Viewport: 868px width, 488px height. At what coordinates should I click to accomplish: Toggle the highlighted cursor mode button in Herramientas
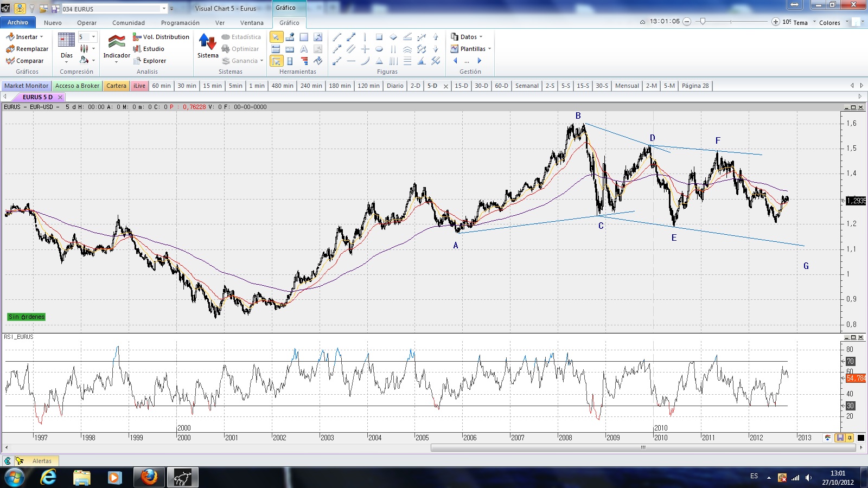276,61
